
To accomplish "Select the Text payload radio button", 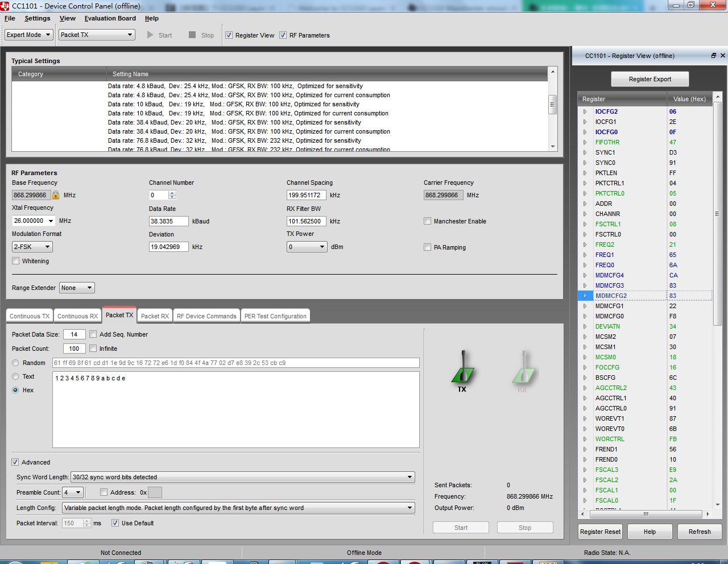I will [15, 376].
